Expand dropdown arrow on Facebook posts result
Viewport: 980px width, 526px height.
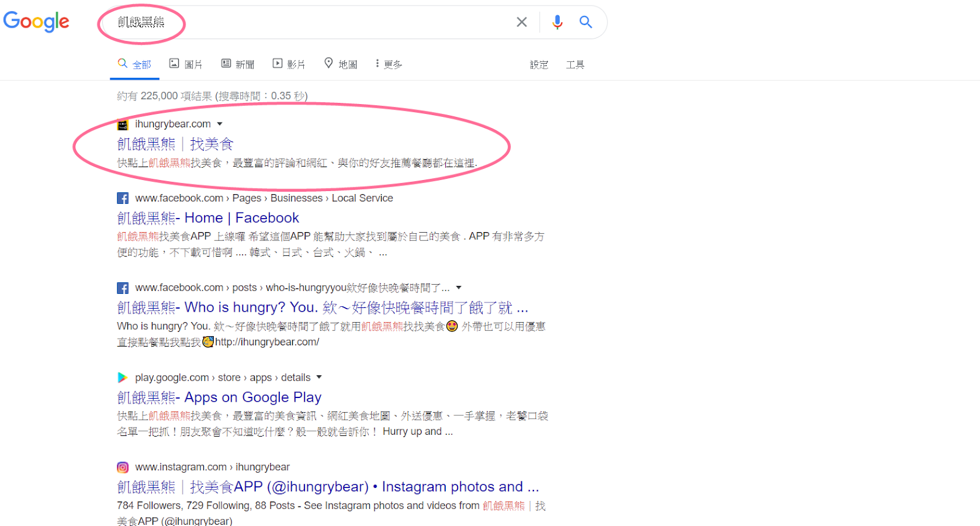[x=459, y=288]
